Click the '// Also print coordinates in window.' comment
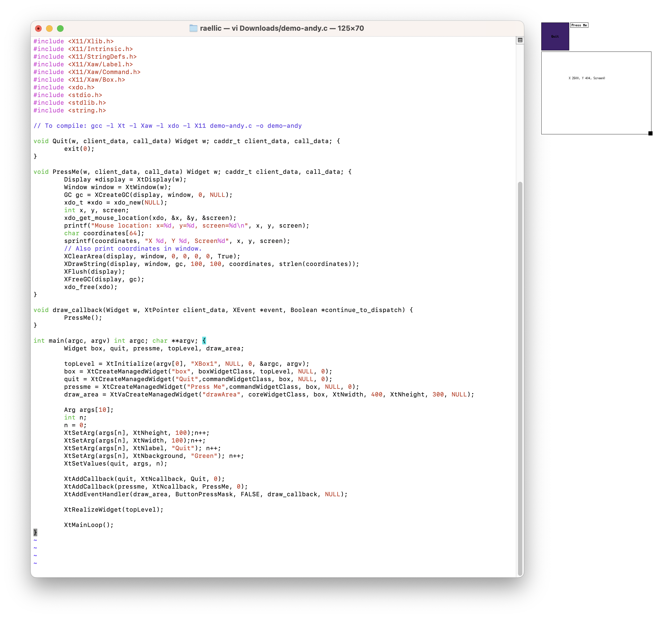Screen dimensions: 672x618 (x=133, y=249)
